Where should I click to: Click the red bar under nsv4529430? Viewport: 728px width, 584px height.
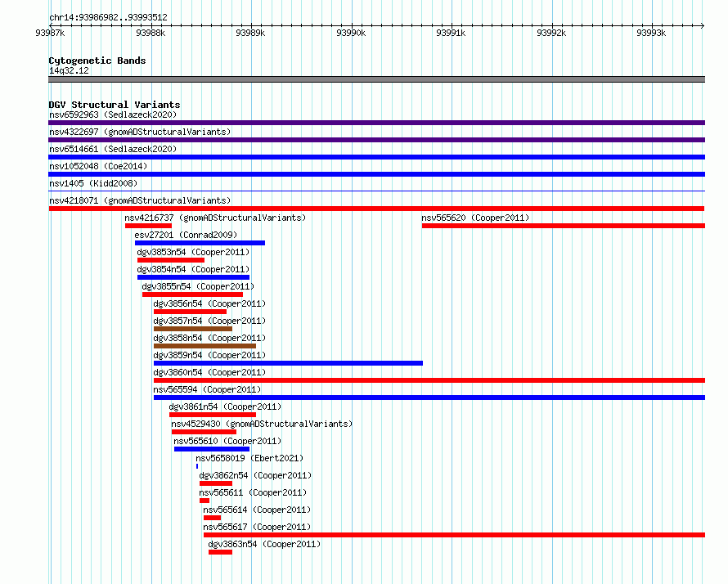click(x=204, y=432)
